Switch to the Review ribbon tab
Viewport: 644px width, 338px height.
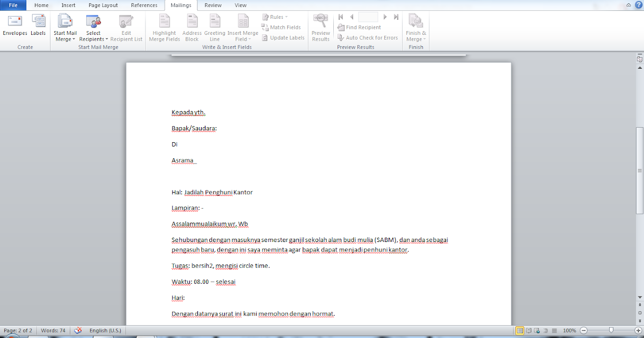[213, 5]
